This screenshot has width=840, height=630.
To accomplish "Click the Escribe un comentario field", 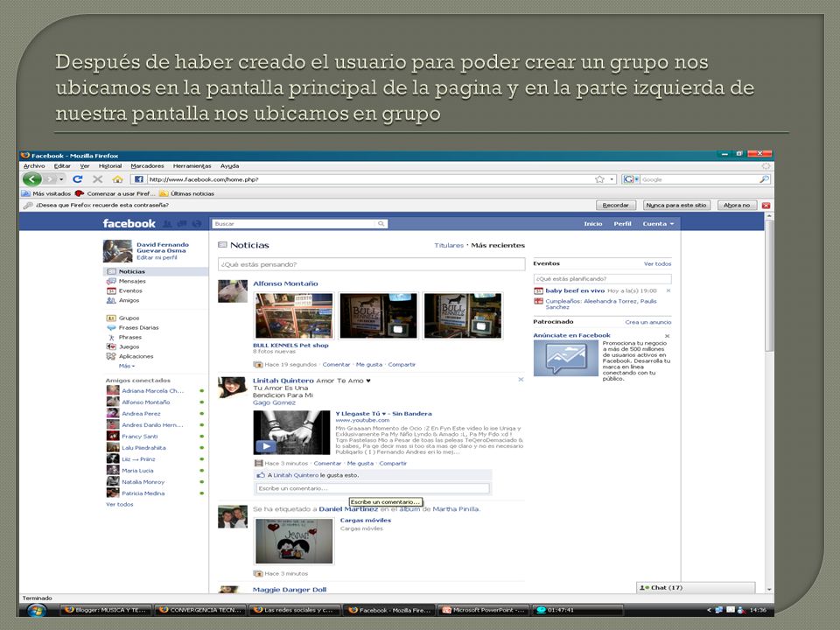I will pos(373,488).
